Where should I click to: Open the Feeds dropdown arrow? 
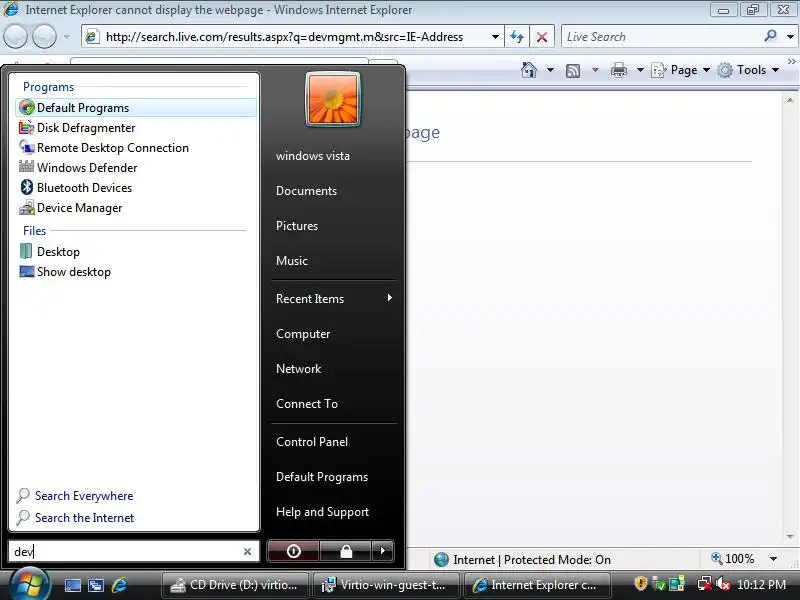coord(595,70)
